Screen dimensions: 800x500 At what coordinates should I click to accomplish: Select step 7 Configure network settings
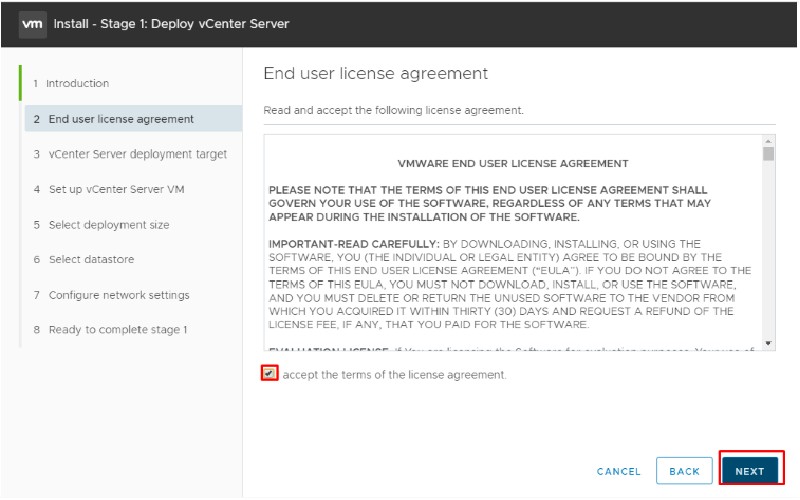click(x=111, y=295)
